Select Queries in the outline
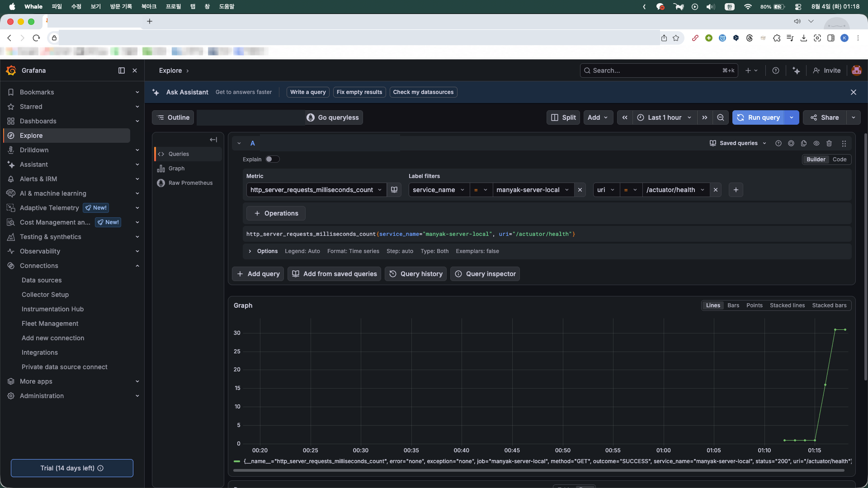The width and height of the screenshot is (868, 488). click(x=188, y=154)
